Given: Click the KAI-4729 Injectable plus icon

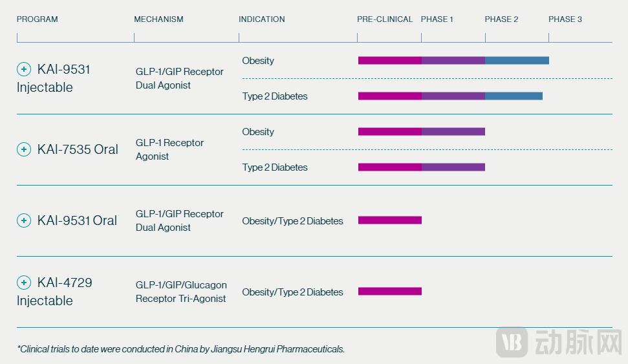Looking at the screenshot, I should pyautogui.click(x=24, y=283).
